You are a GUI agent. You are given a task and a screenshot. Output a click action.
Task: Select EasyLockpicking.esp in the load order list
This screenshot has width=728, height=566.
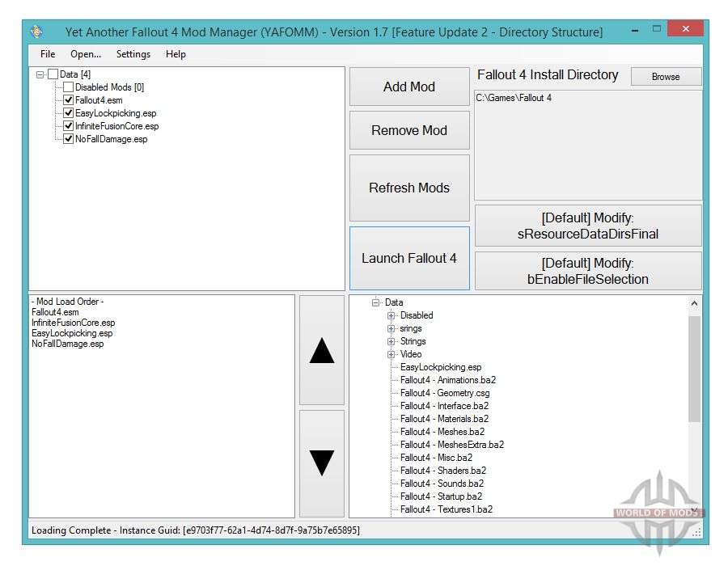[x=72, y=334]
